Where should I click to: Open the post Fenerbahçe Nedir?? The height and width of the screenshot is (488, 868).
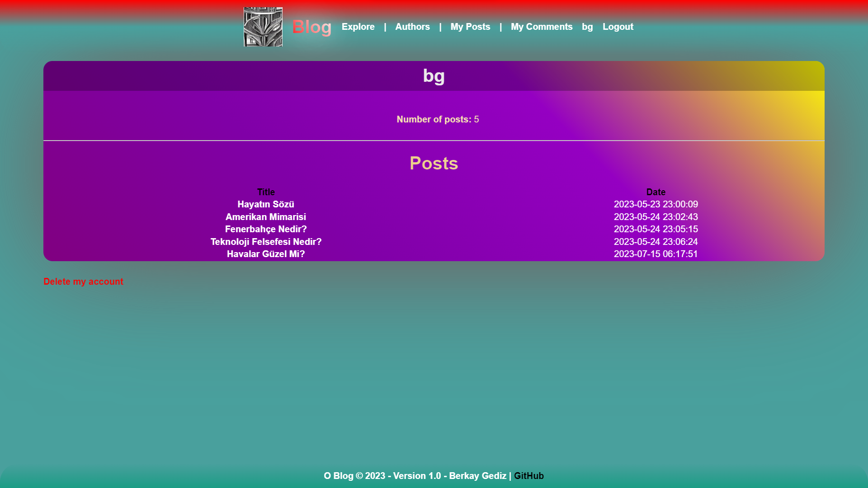266,229
